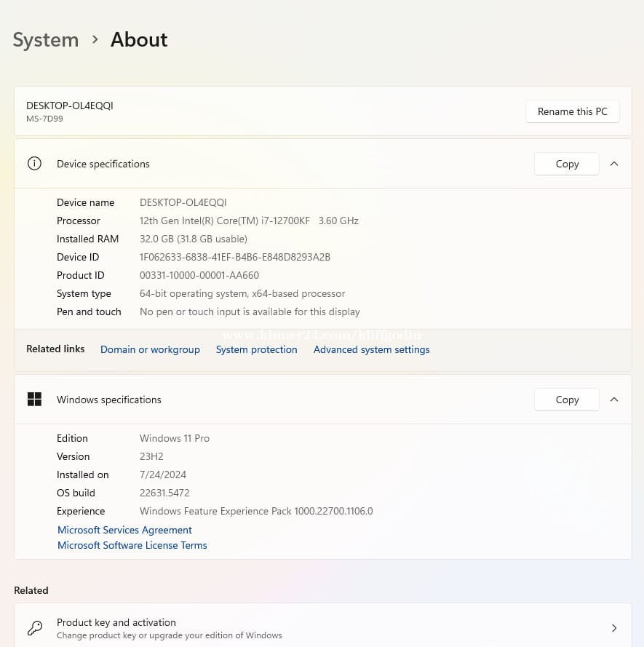Collapse the Device specifications section chevron
This screenshot has height=647, width=644.
tap(614, 164)
